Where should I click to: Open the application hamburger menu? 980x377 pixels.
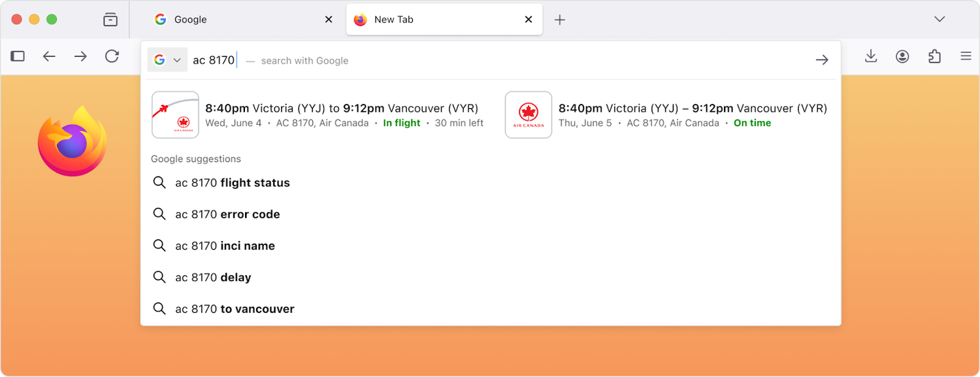click(966, 56)
